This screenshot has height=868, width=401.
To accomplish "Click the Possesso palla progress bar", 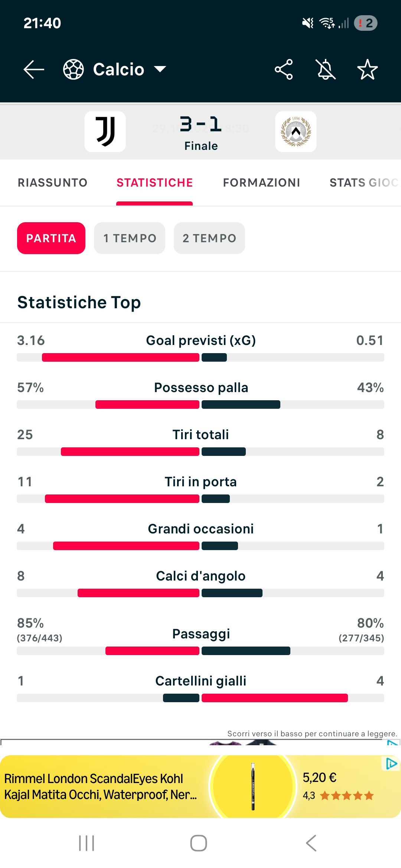I will 200,405.
